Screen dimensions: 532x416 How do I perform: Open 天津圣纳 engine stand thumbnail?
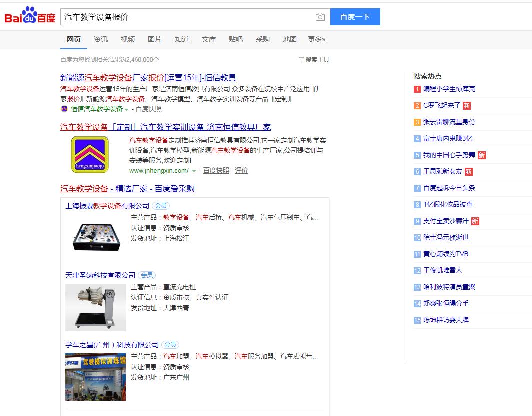click(96, 307)
